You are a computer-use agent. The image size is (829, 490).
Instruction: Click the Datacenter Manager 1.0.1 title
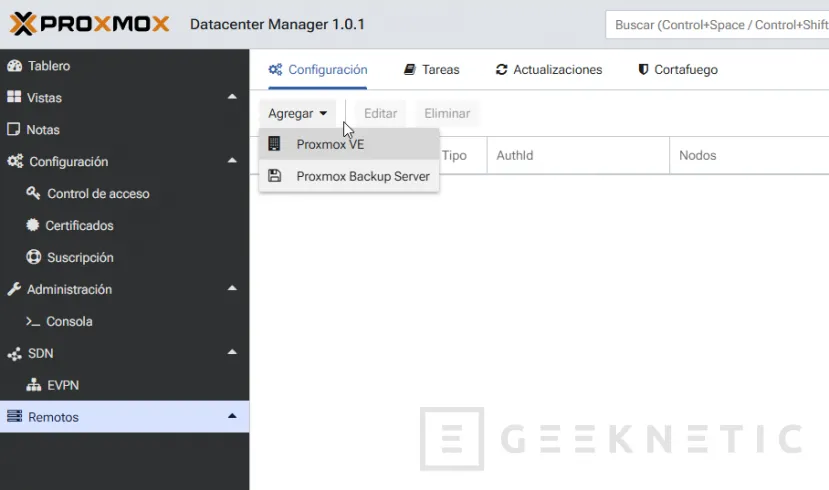[x=278, y=24]
